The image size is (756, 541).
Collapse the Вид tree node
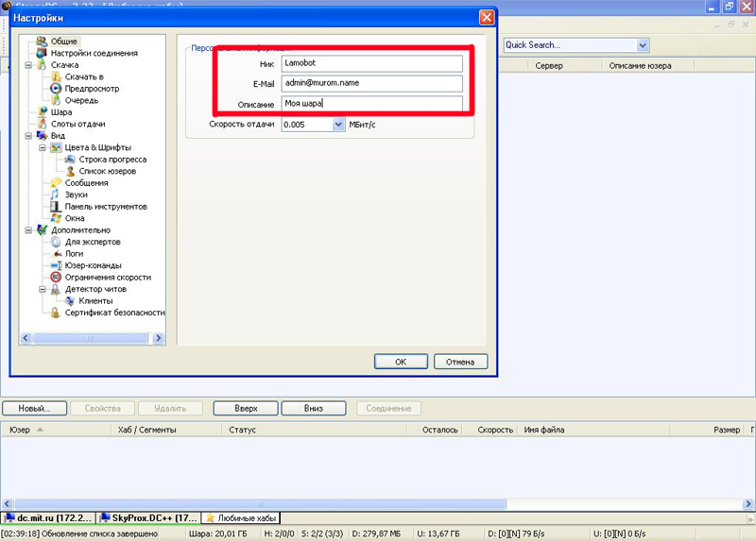point(28,136)
